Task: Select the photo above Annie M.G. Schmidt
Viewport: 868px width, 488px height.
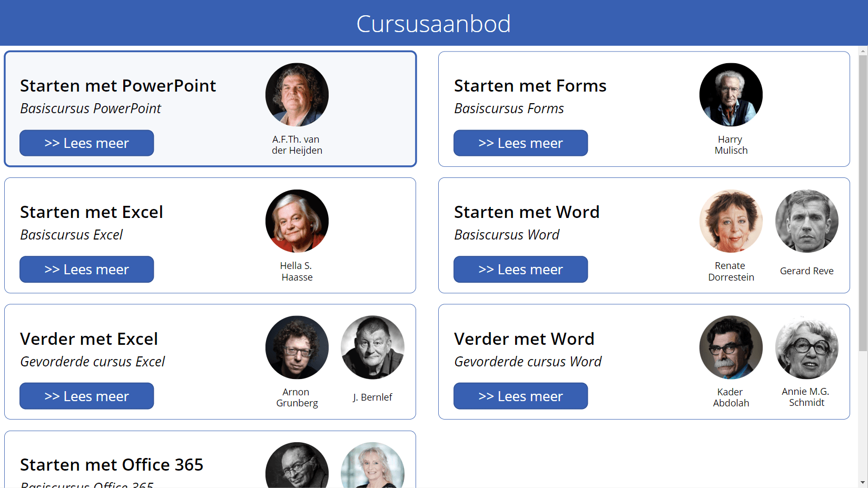Action: 807,347
